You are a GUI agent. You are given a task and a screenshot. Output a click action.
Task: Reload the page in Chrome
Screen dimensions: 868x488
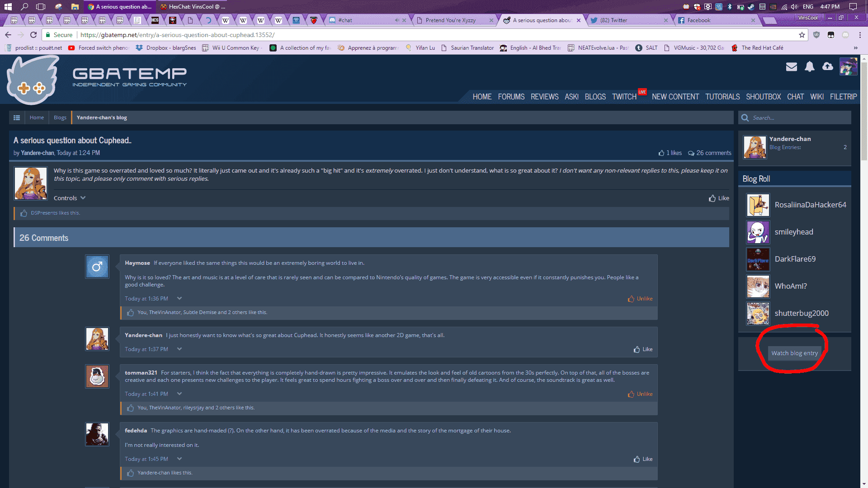(x=33, y=35)
